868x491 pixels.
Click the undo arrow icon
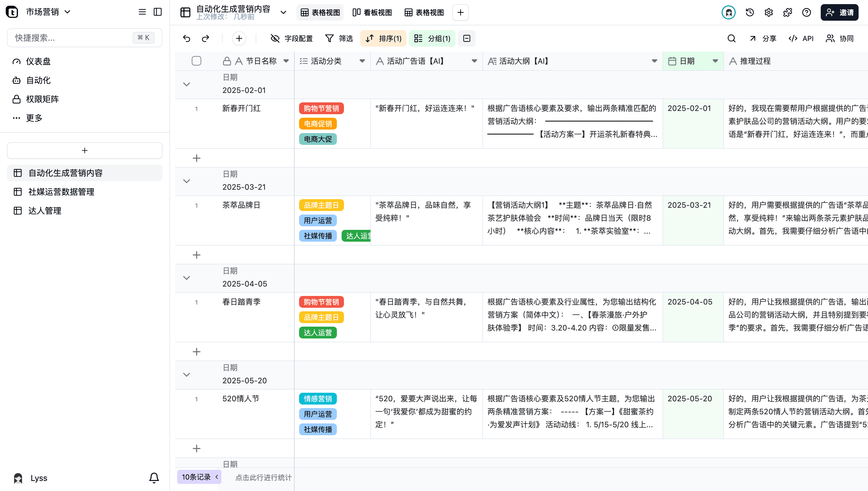click(187, 38)
